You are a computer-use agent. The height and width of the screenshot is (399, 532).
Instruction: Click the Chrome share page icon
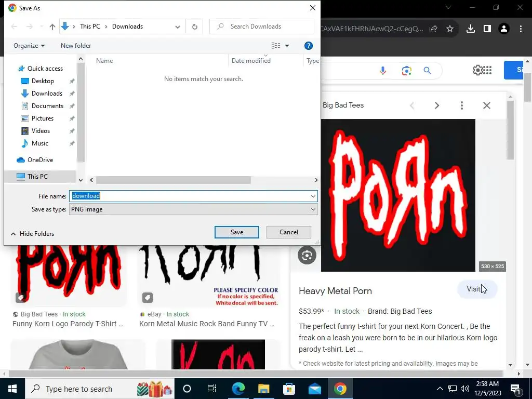coord(433,29)
